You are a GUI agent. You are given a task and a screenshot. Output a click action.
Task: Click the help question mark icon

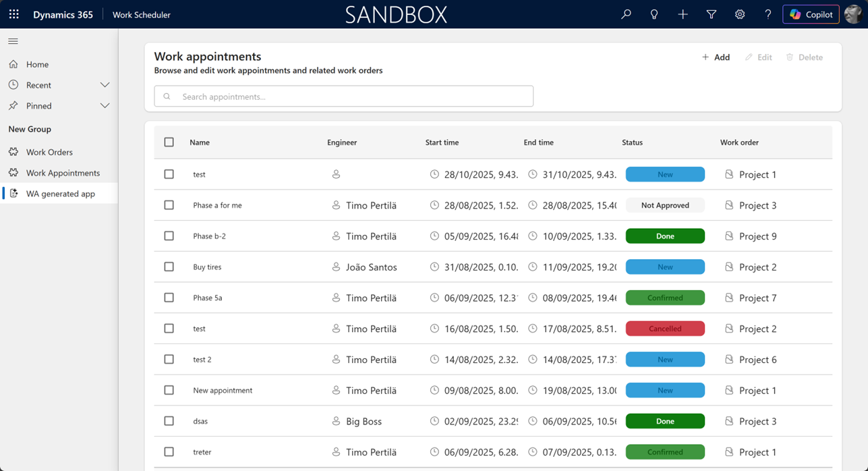768,14
